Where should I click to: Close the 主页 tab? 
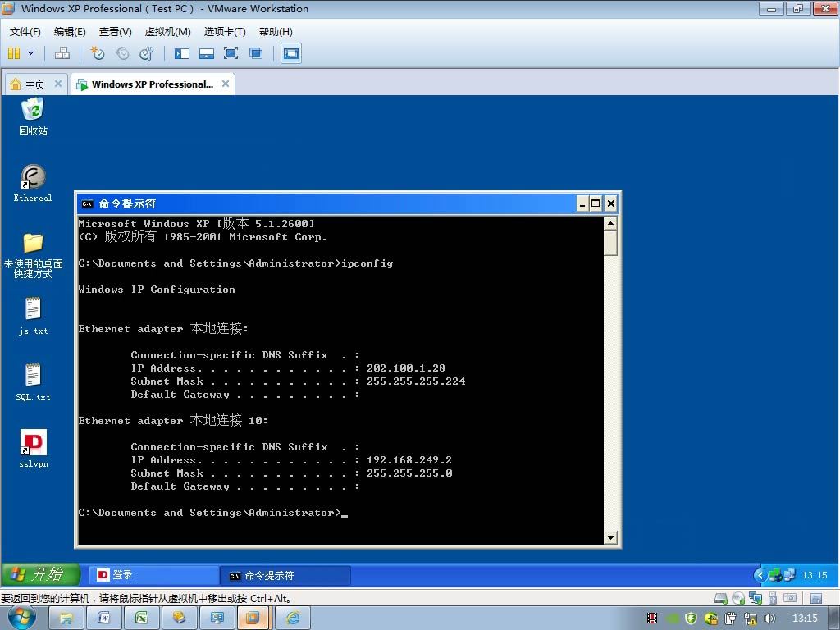(58, 84)
